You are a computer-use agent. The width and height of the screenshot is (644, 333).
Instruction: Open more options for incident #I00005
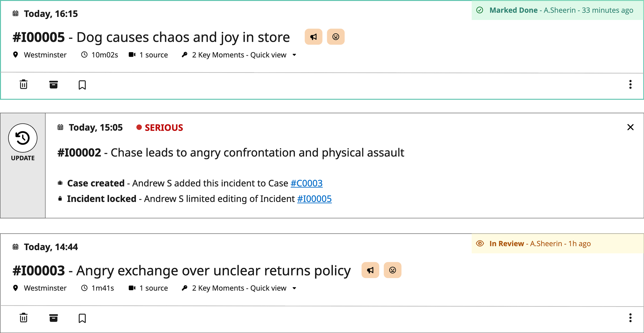(x=630, y=85)
